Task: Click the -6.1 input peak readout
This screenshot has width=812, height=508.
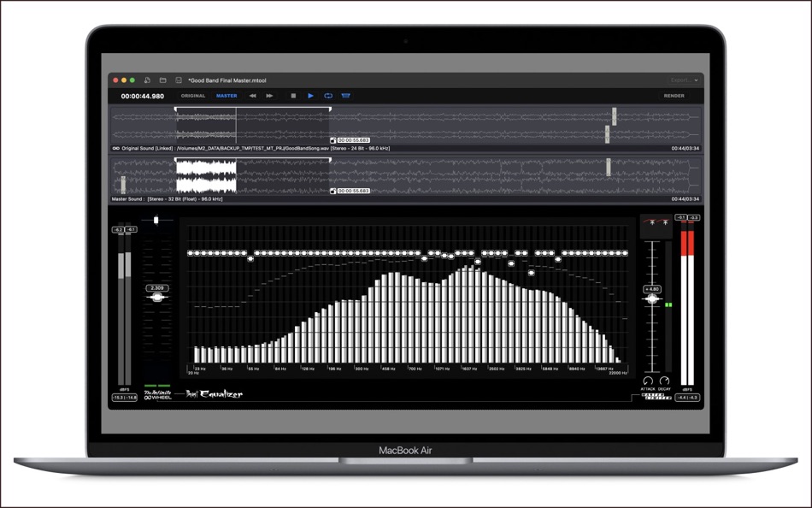Action: [131, 229]
